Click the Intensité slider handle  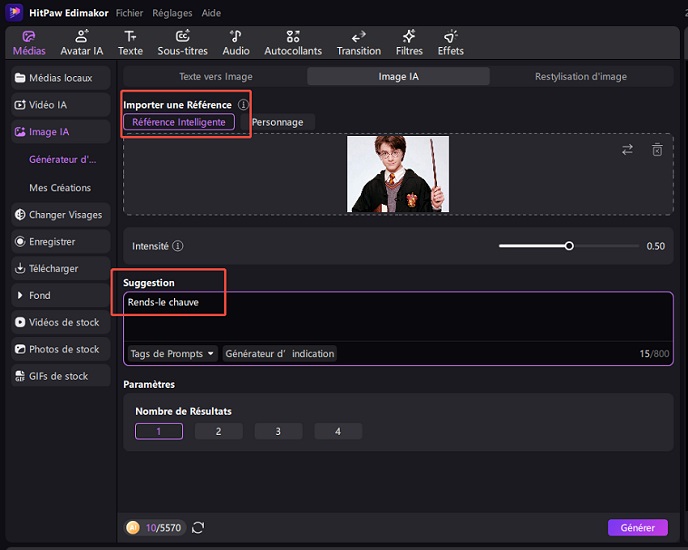tap(569, 246)
